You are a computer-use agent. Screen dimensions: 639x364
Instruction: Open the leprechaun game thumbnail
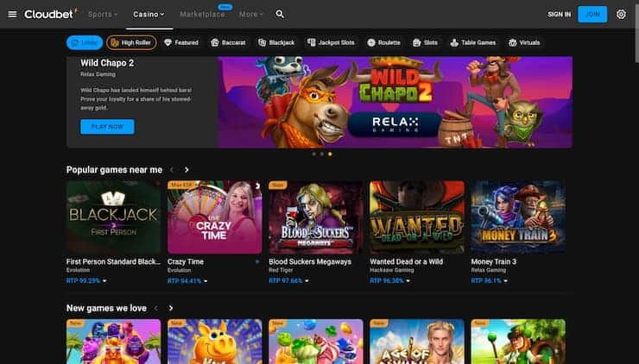point(518,342)
